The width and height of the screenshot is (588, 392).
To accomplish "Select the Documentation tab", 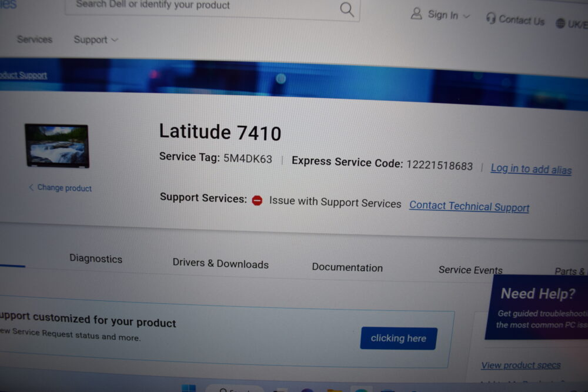I will click(x=348, y=267).
